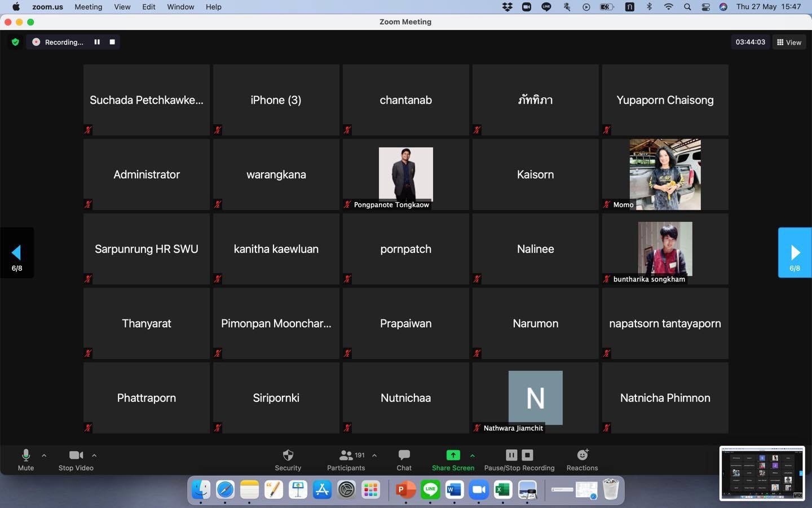Click the green encryption shield icon
812x508 pixels.
point(15,42)
